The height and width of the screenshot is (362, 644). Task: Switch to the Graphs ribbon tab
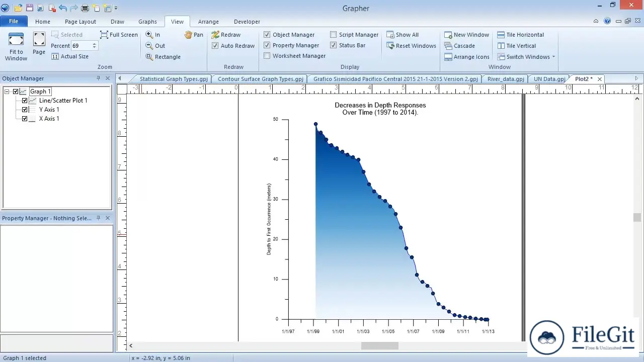tap(148, 22)
